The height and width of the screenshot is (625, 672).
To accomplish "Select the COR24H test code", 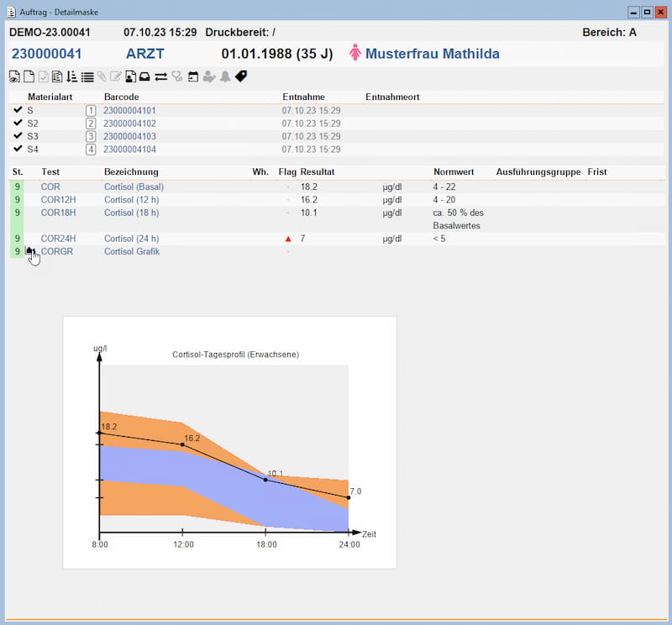I will coord(58,239).
